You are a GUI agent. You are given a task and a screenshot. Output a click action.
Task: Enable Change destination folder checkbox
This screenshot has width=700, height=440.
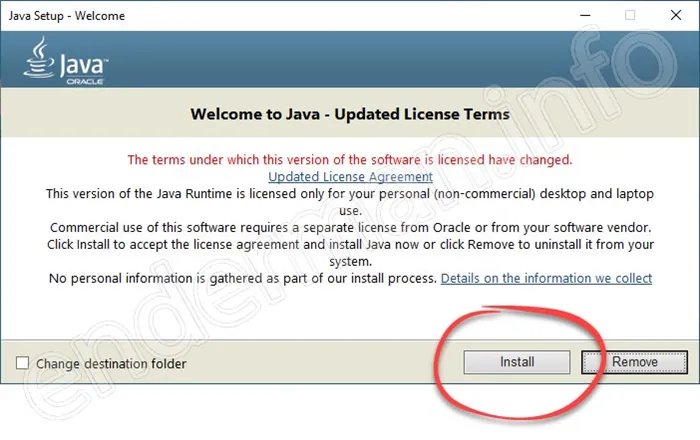pyautogui.click(x=22, y=363)
